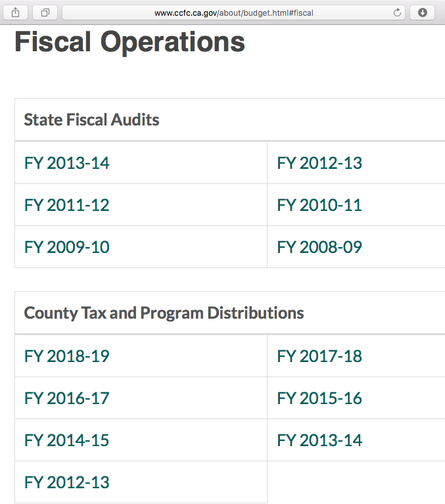Reload the page with the refresh icon
The width and height of the screenshot is (445, 504).
(x=396, y=12)
